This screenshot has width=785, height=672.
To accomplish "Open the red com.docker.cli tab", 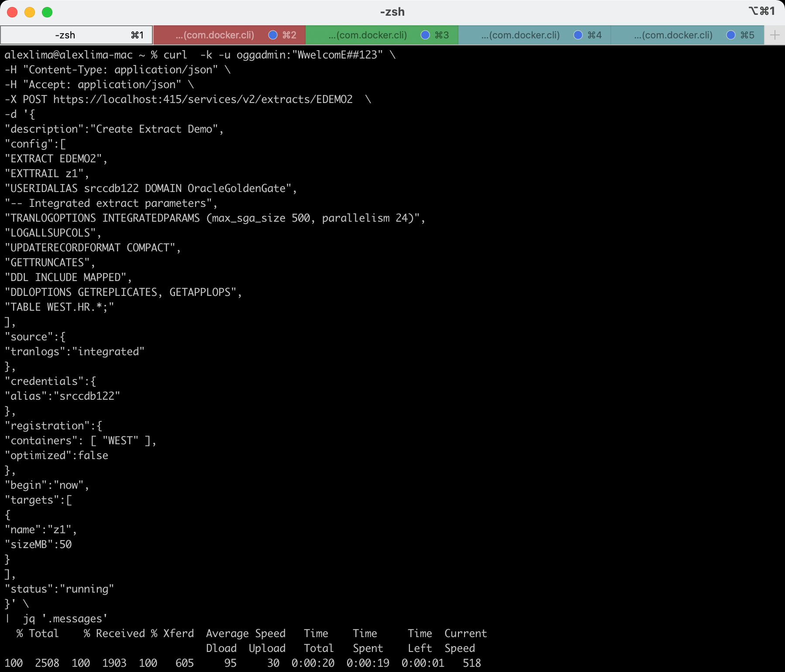I will coord(215,35).
